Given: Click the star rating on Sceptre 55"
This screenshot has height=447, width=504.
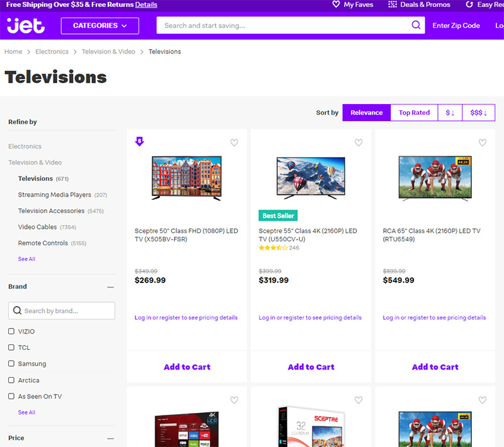Looking at the screenshot, I should click(x=273, y=248).
